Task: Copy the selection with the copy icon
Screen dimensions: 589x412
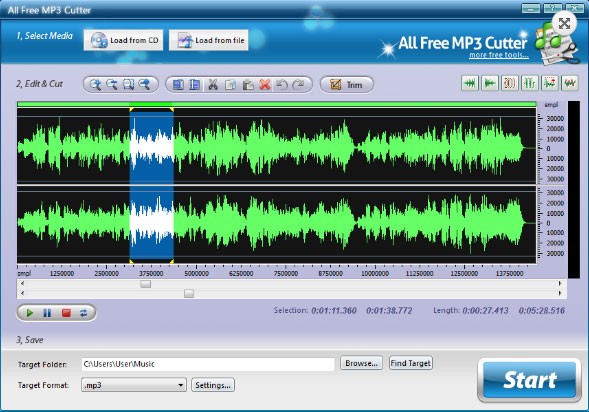Action: coord(230,85)
